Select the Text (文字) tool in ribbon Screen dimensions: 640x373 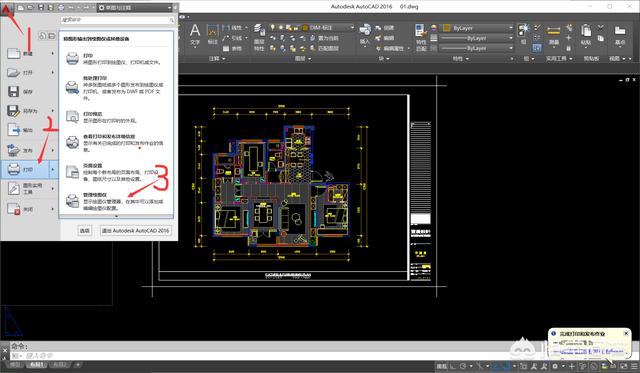pyautogui.click(x=195, y=34)
